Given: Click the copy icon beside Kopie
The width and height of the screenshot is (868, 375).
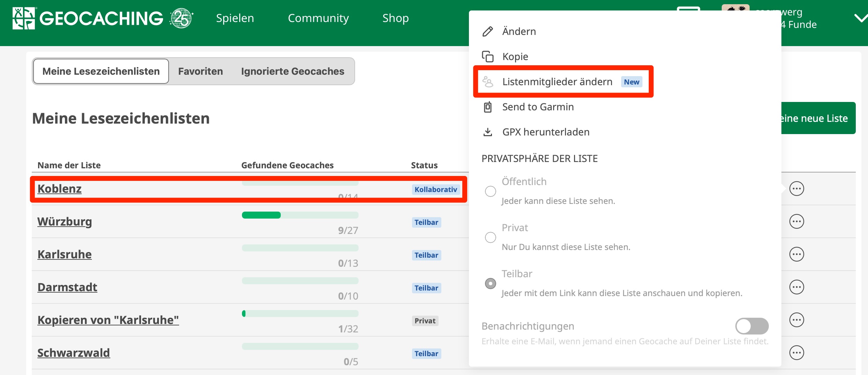Looking at the screenshot, I should pyautogui.click(x=488, y=57).
